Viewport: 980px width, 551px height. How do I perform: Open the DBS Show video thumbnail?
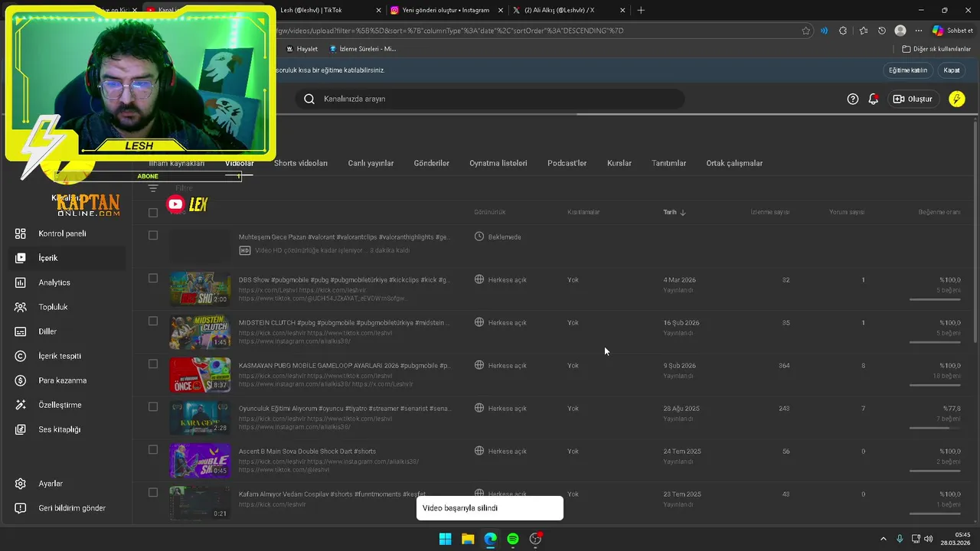200,289
